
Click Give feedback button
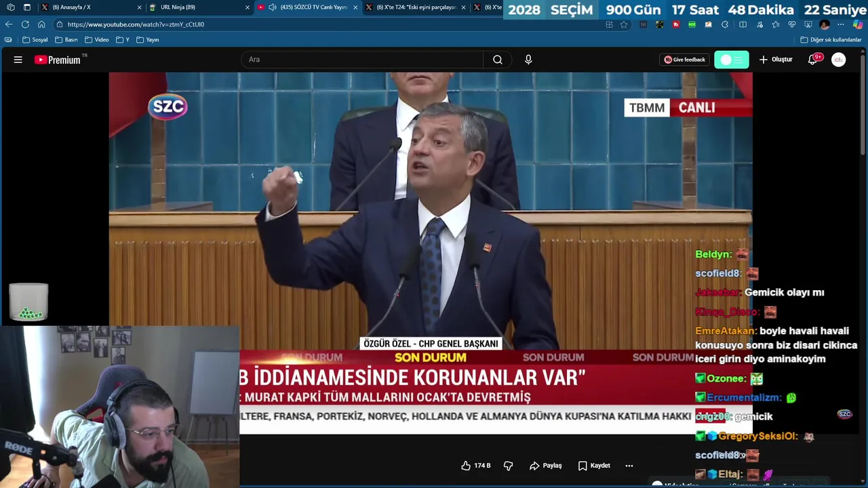point(685,60)
